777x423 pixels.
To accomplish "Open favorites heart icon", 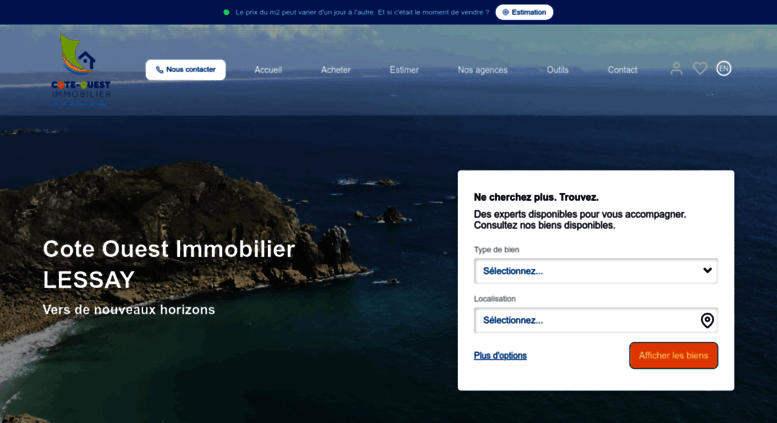I will [700, 68].
